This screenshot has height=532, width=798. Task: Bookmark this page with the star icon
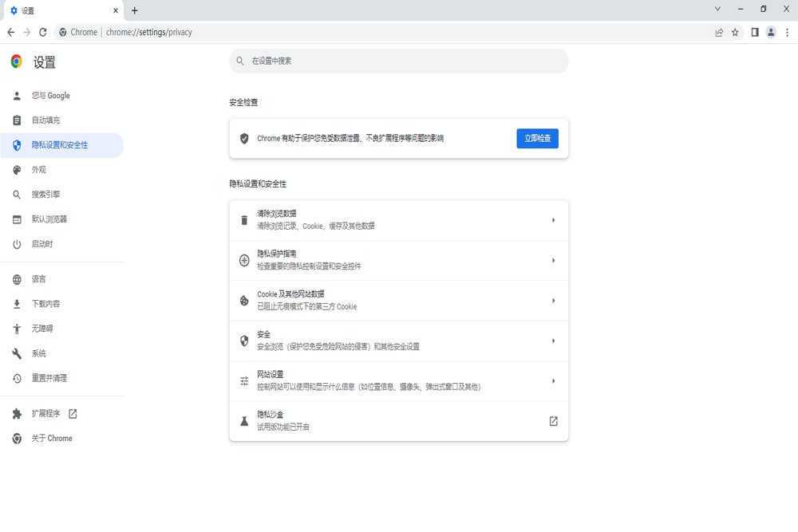(x=733, y=32)
